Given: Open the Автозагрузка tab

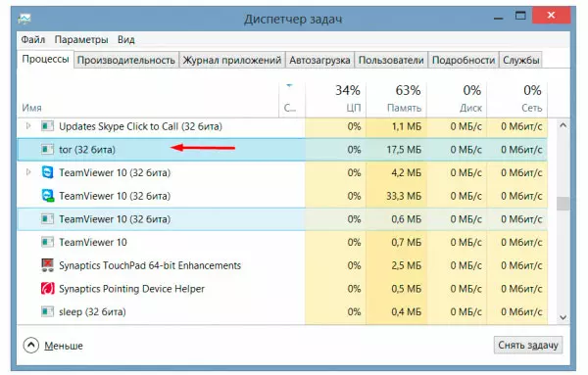Looking at the screenshot, I should (x=319, y=60).
